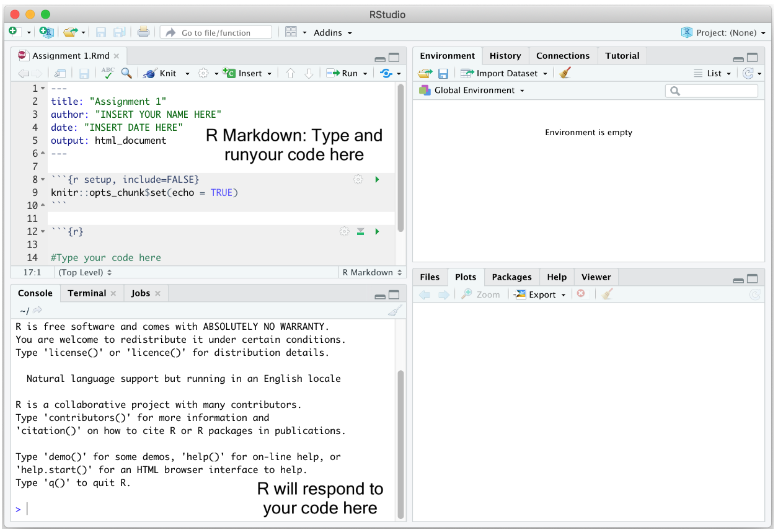Image resolution: width=778 pixels, height=532 pixels.
Task: Go to next section down arrow
Action: click(309, 73)
